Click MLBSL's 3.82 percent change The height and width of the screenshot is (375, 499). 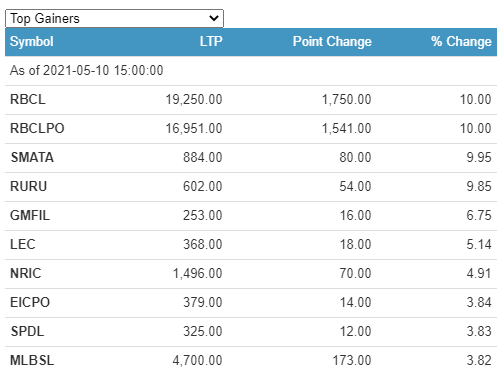coord(479,360)
